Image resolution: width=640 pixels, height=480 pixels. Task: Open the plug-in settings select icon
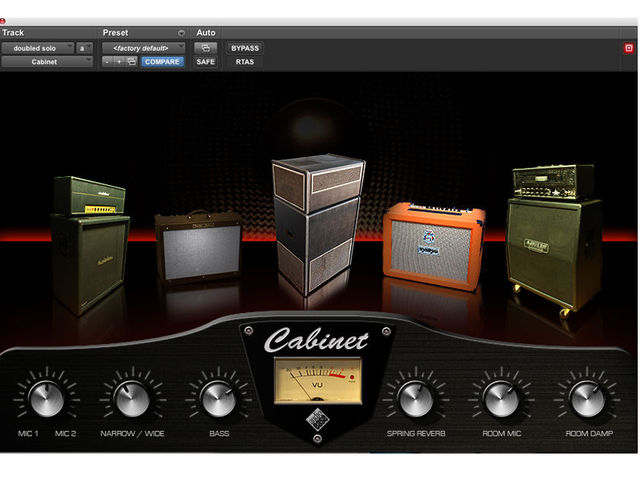[131, 62]
